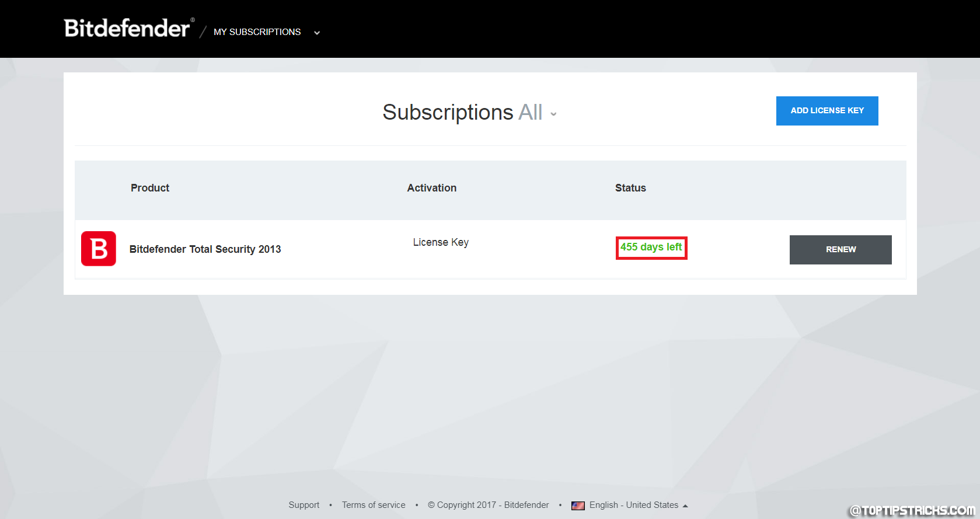Click the red Bitdefender B product icon
Screen dimensions: 980x519
[x=99, y=249]
